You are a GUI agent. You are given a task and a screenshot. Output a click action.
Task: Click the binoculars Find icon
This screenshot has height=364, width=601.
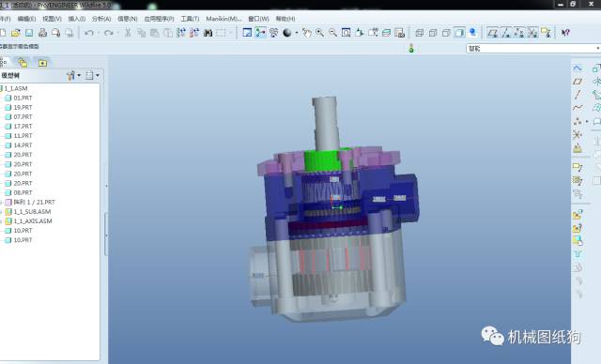pos(208,33)
